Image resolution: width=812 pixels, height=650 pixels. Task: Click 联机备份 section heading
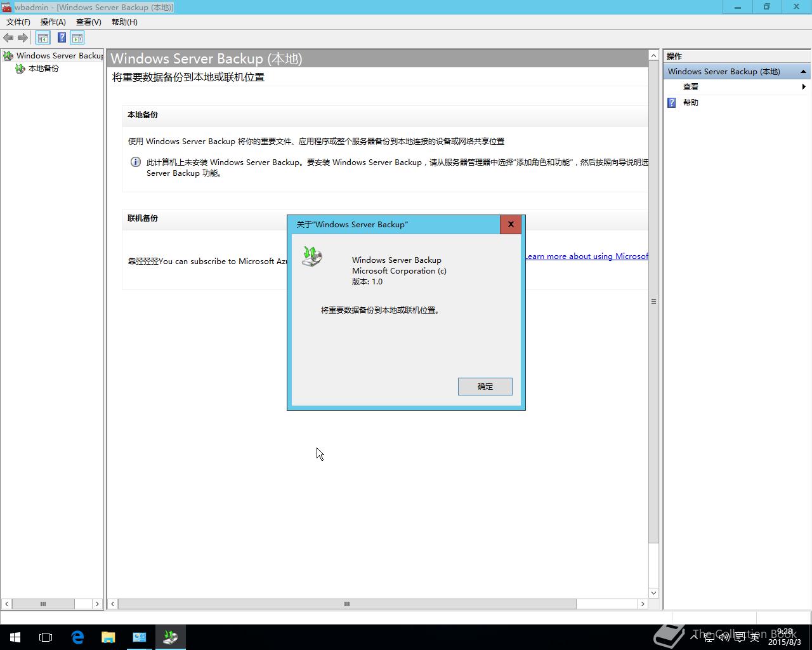click(x=143, y=218)
